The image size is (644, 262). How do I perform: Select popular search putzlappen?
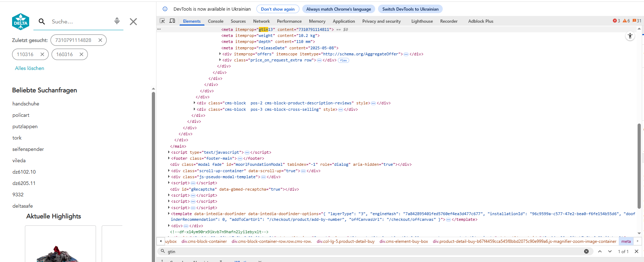pos(25,126)
